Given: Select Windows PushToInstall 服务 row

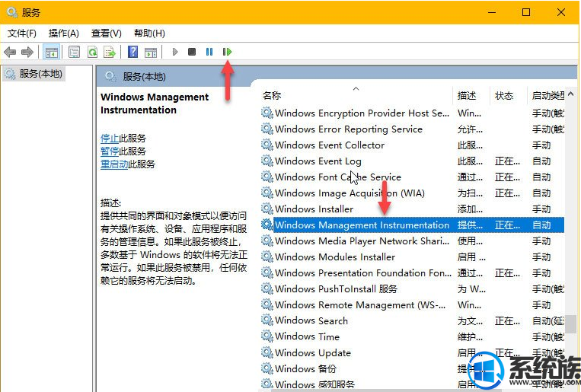Looking at the screenshot, I should point(413,288).
